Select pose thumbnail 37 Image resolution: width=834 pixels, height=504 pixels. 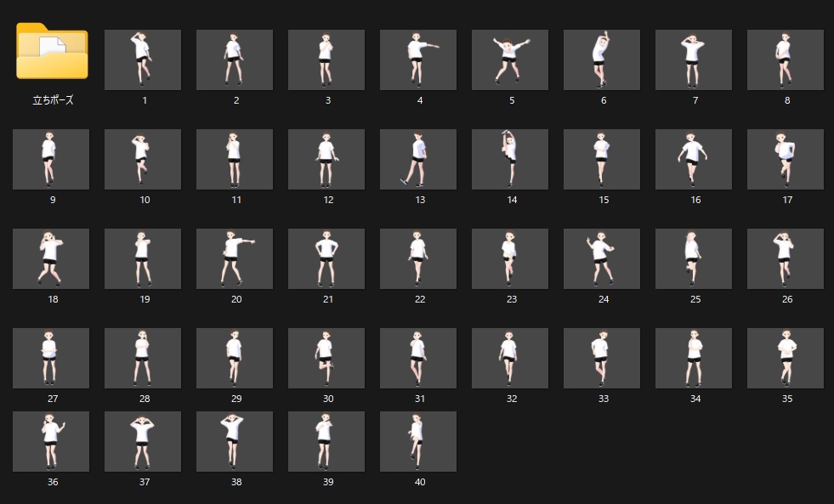(143, 441)
